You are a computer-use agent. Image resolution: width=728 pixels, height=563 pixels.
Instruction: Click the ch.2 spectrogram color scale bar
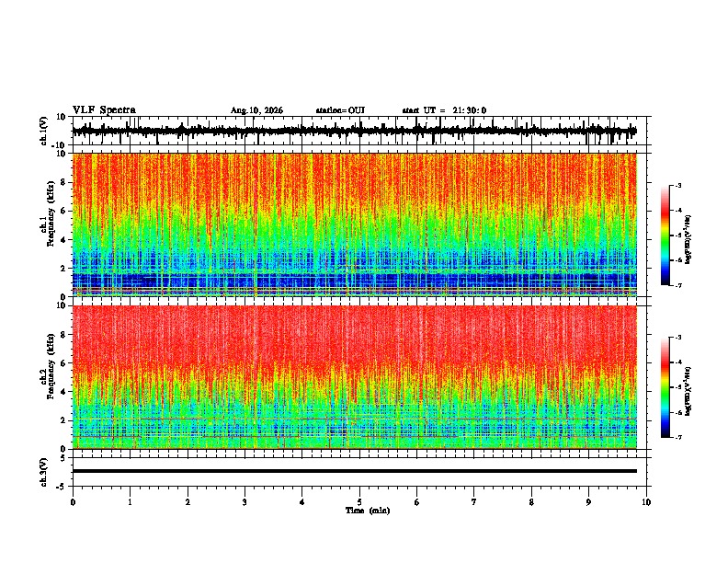[x=665, y=387]
